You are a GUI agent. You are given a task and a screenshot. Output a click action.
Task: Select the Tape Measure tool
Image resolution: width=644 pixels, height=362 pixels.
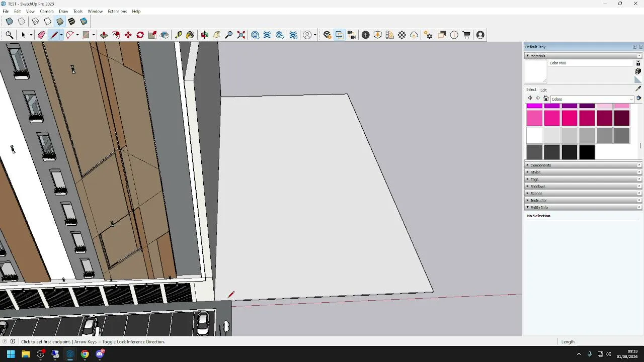pyautogui.click(x=179, y=35)
